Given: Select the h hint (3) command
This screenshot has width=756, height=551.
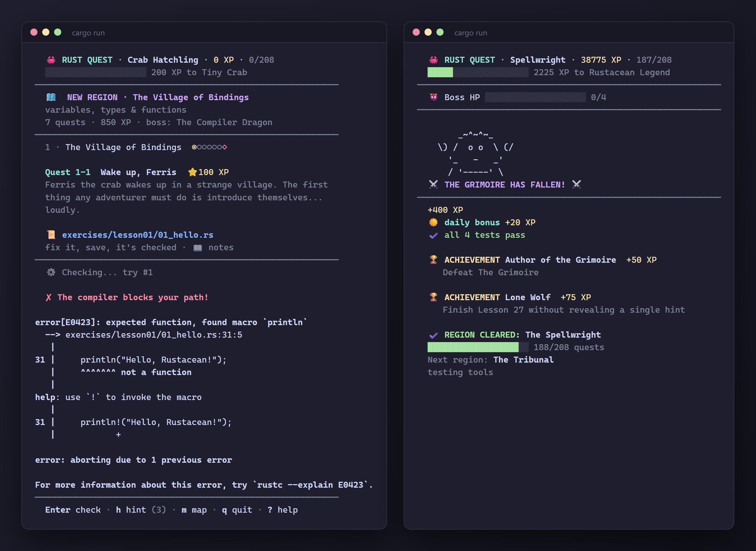Looking at the screenshot, I should 141,510.
